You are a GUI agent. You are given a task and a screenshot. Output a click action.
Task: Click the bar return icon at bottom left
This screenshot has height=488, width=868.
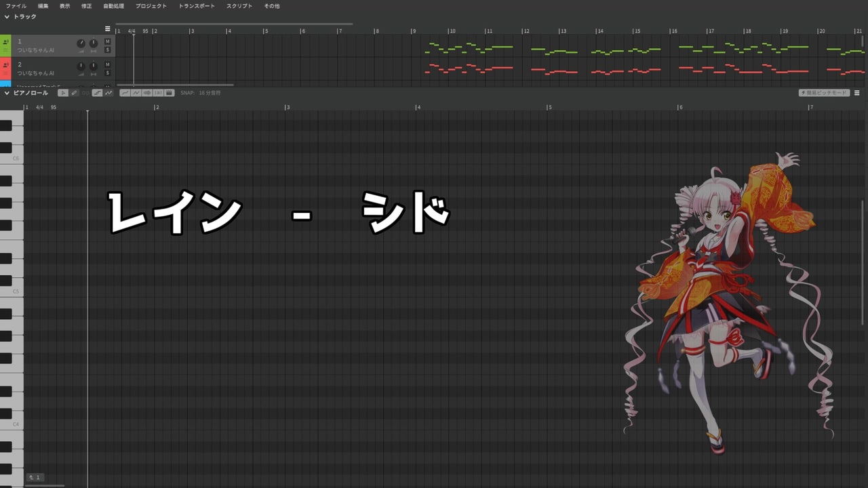[x=35, y=477]
